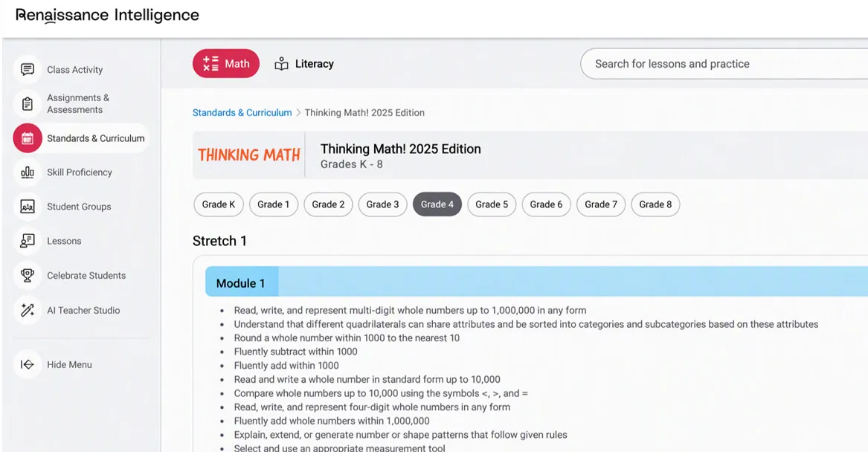The height and width of the screenshot is (452, 868).
Task: Open the Skill Proficiency bar chart icon
Action: [27, 172]
